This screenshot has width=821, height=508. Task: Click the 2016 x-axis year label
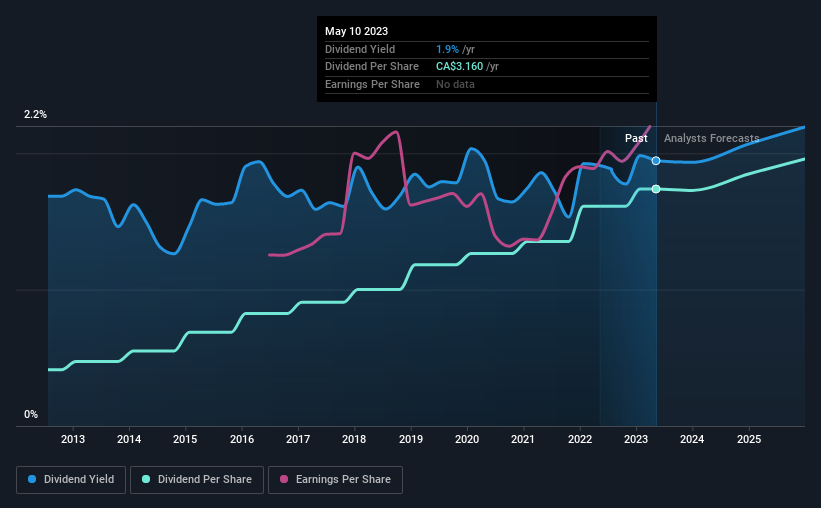pyautogui.click(x=242, y=439)
